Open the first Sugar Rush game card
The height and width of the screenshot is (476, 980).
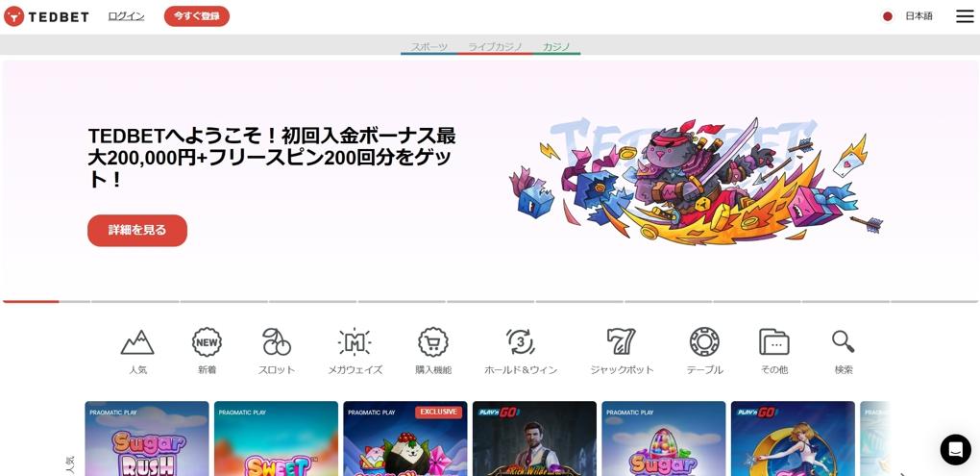[147, 438]
